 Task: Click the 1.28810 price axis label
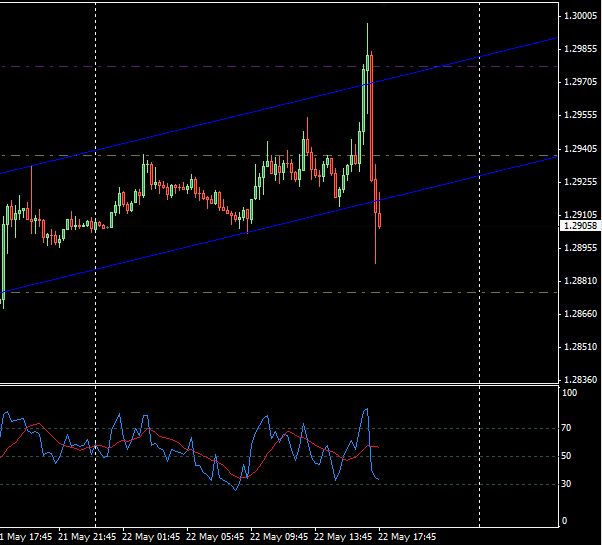(580, 281)
